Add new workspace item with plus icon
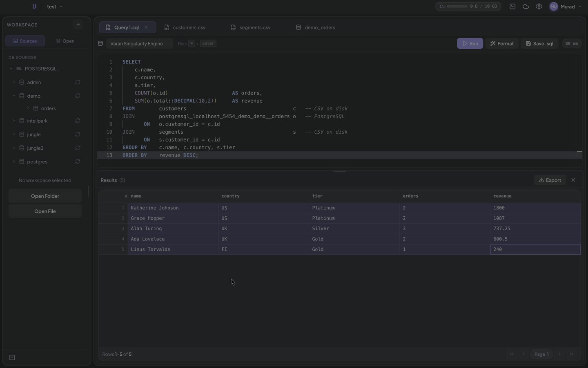This screenshot has height=368, width=588. [x=78, y=25]
